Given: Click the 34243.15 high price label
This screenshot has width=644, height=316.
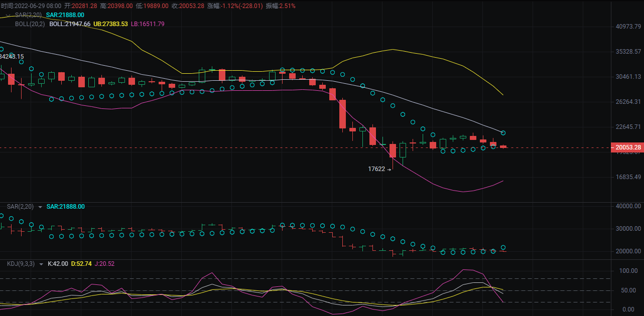Looking at the screenshot, I should (x=12, y=56).
